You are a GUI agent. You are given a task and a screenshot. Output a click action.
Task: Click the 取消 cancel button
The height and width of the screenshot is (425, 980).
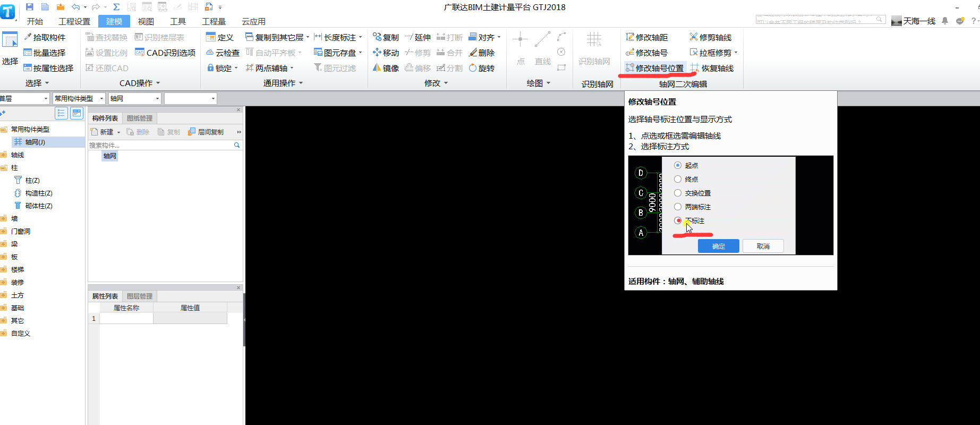763,246
